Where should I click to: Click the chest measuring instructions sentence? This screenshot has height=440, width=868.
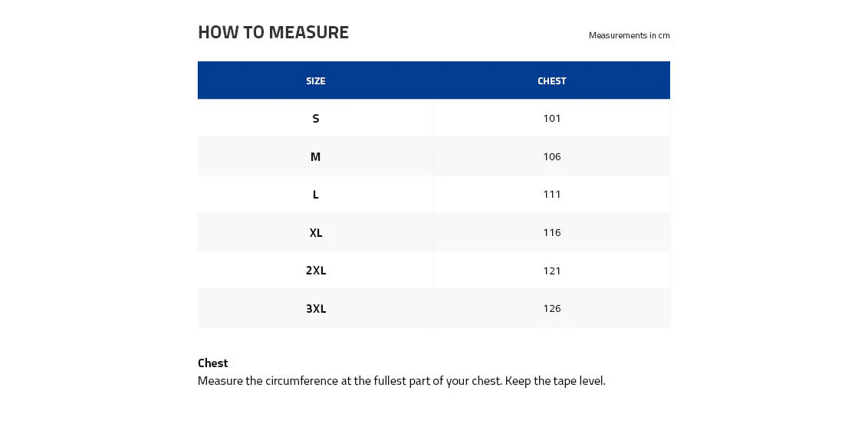pyautogui.click(x=401, y=381)
